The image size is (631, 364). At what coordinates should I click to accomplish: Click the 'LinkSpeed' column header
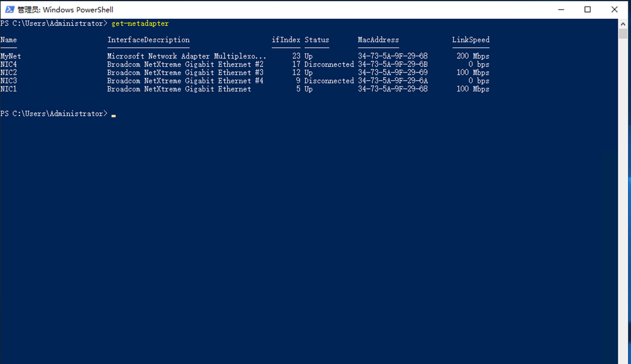[x=471, y=40]
